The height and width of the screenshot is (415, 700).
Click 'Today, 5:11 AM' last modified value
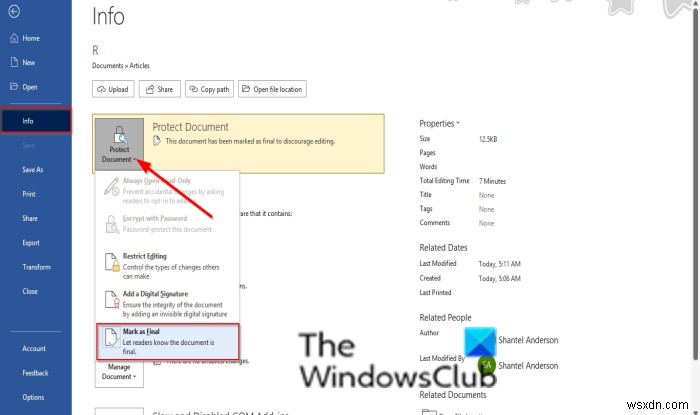(500, 264)
